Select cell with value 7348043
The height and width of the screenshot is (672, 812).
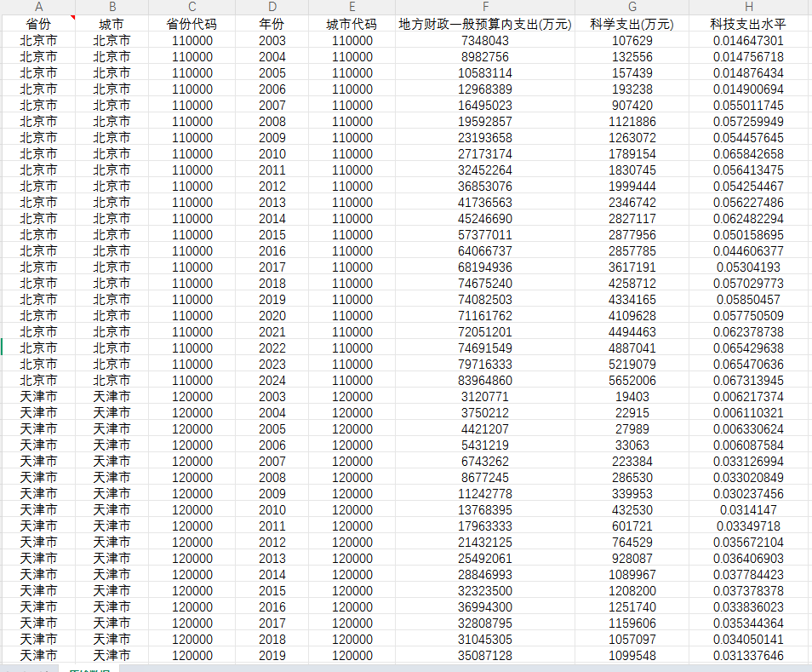pyautogui.click(x=485, y=40)
